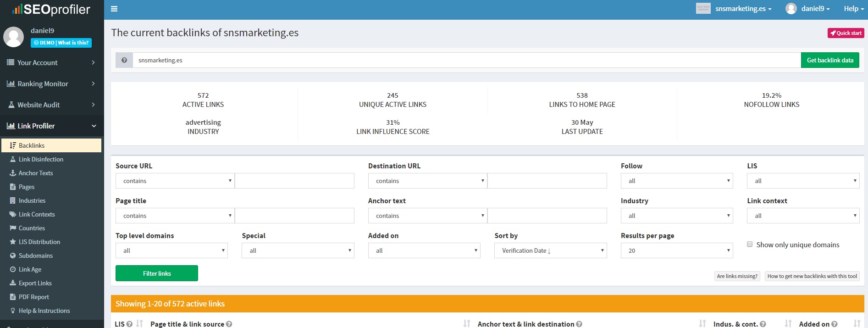868x328 pixels.
Task: Open Anchor text contains dropdown
Action: pos(428,216)
